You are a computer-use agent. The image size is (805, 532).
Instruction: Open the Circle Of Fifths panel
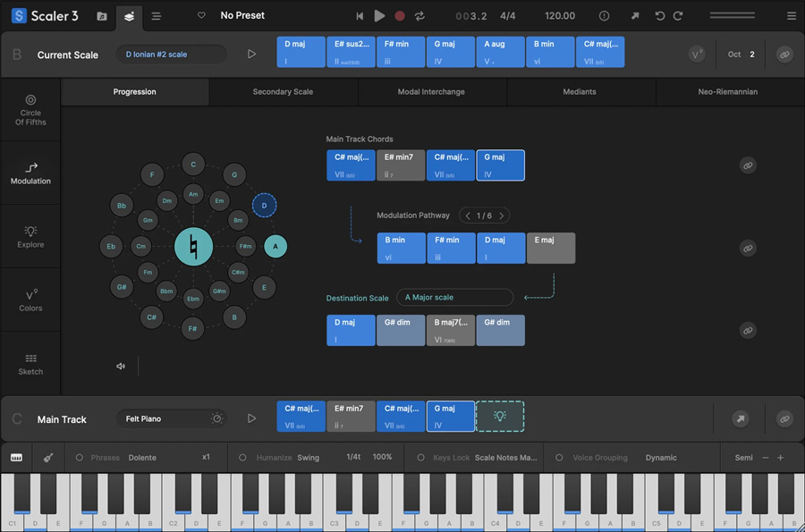[x=30, y=110]
